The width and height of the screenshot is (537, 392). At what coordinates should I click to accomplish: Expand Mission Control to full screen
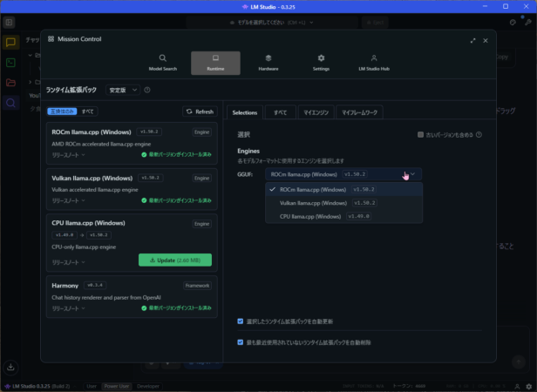click(x=473, y=41)
